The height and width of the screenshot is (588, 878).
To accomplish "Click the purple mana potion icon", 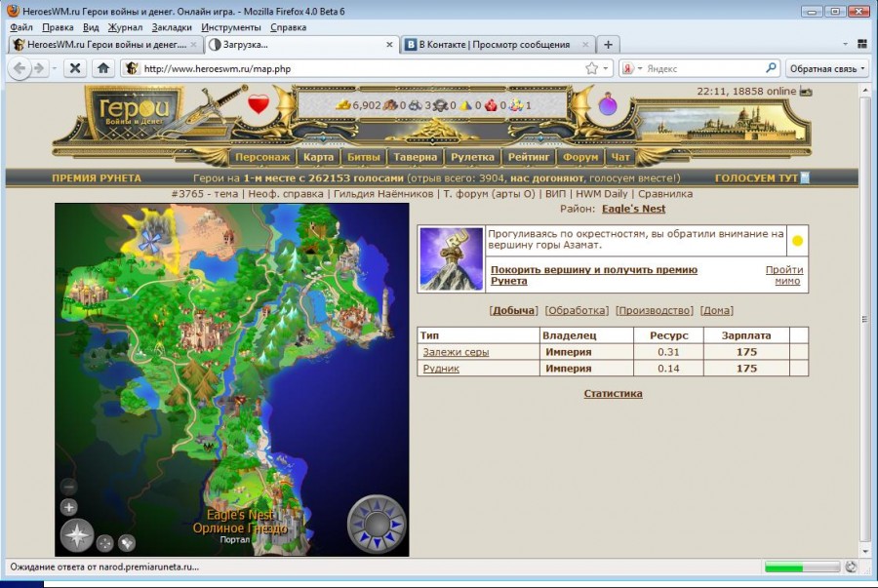I will pyautogui.click(x=608, y=104).
